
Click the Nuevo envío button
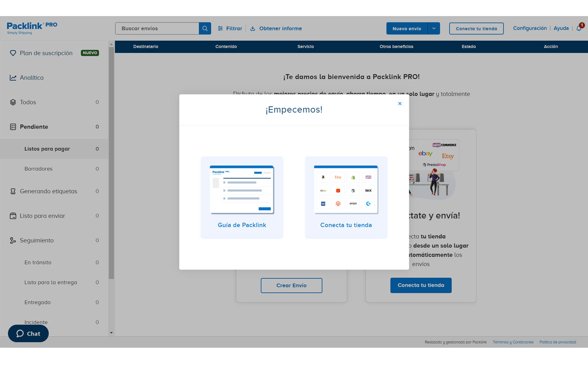(x=407, y=29)
